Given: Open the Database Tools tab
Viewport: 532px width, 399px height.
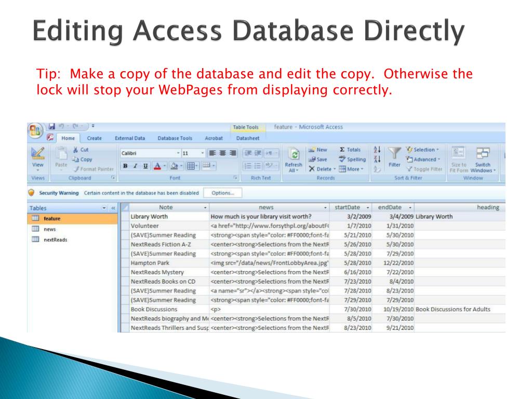Looking at the screenshot, I should (175, 138).
